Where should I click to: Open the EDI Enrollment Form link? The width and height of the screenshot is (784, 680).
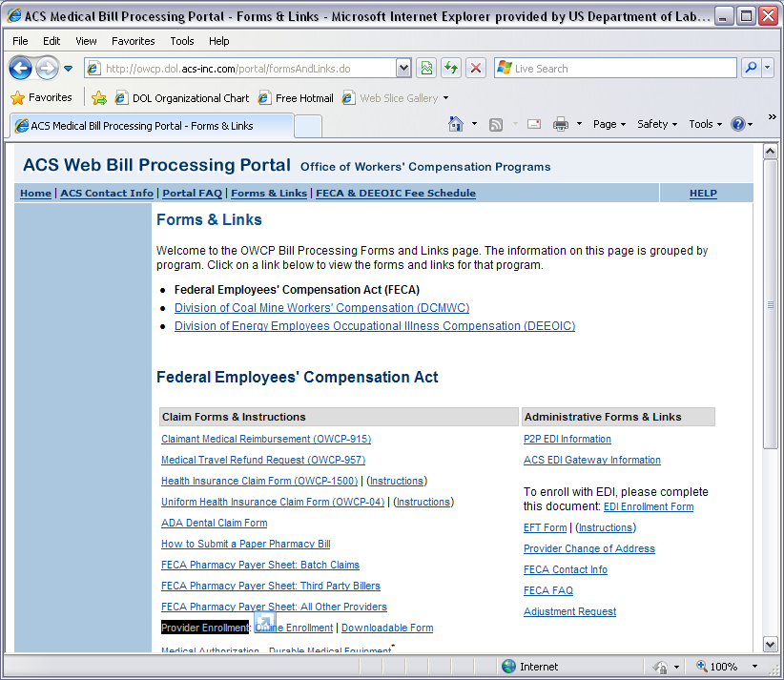click(649, 507)
